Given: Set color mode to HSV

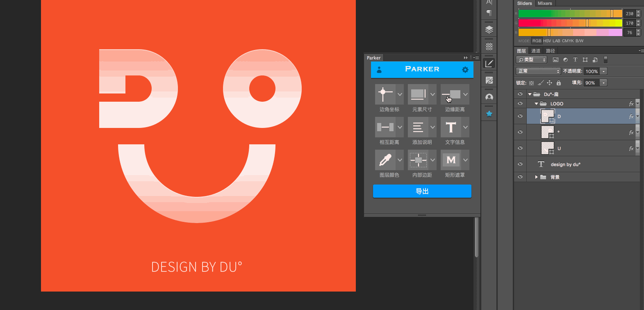Looking at the screenshot, I should click(547, 41).
